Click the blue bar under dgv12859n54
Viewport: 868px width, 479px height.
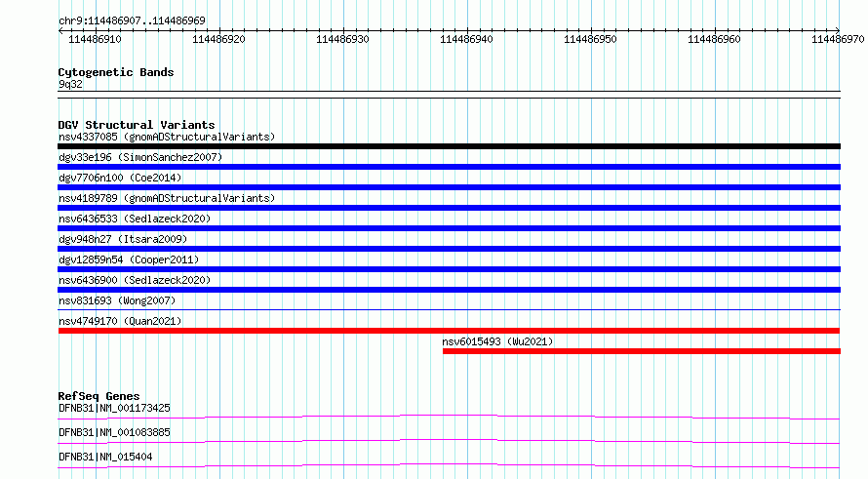449,269
